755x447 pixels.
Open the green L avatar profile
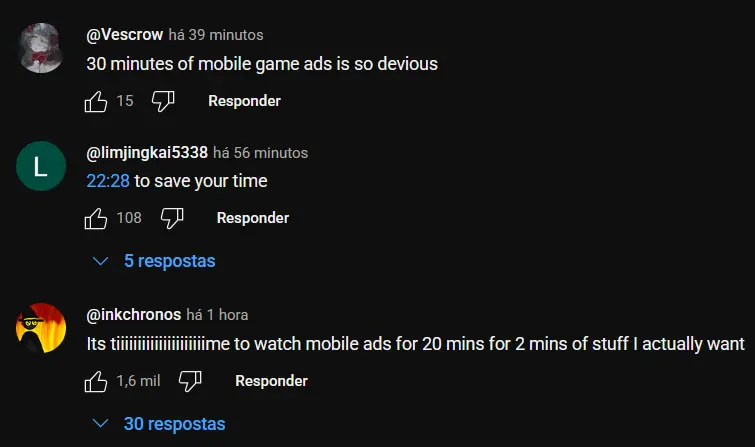pyautogui.click(x=41, y=166)
